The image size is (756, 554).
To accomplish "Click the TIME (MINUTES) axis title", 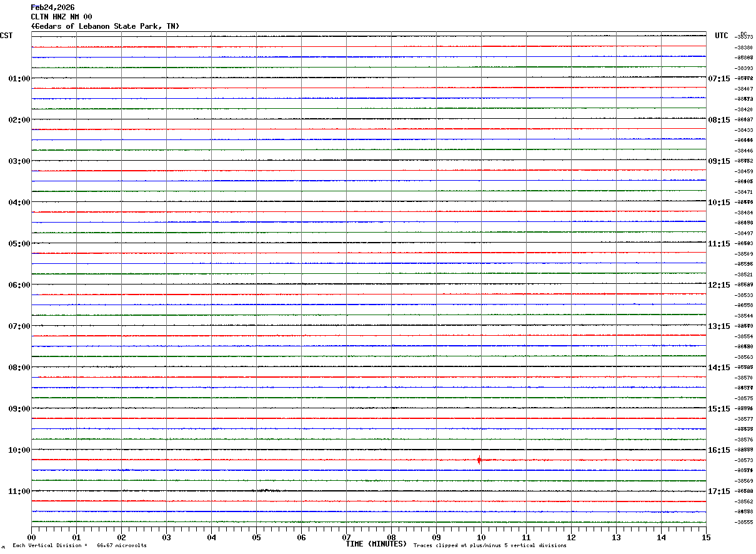I will tap(376, 544).
